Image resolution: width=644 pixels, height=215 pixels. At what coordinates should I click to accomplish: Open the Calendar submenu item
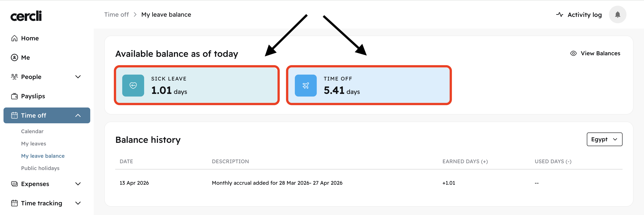32,131
